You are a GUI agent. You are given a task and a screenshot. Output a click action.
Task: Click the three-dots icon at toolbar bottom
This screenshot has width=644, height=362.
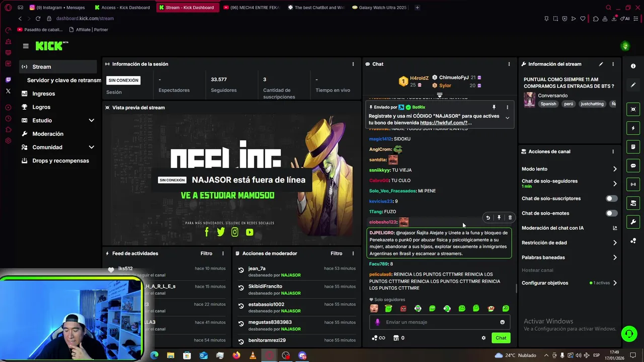pyautogui.click(x=633, y=241)
